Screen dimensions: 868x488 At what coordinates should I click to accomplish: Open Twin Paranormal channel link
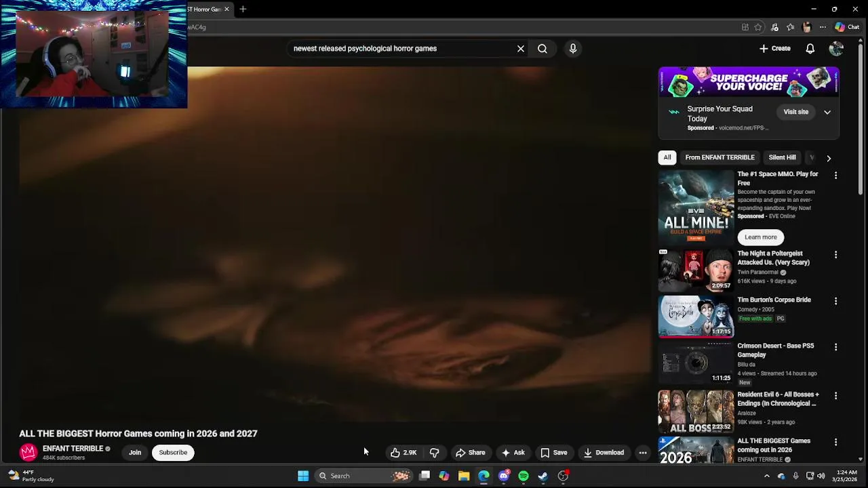[x=758, y=272]
